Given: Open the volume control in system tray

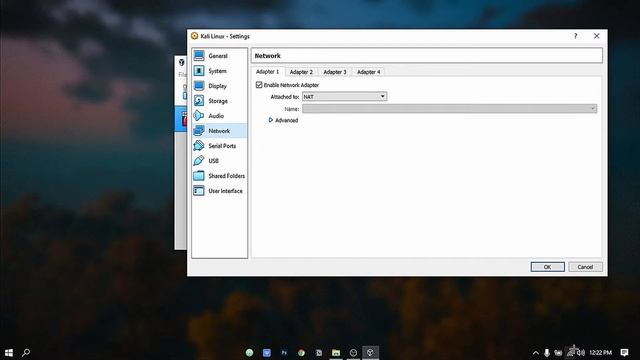Looking at the screenshot, I should tap(581, 353).
